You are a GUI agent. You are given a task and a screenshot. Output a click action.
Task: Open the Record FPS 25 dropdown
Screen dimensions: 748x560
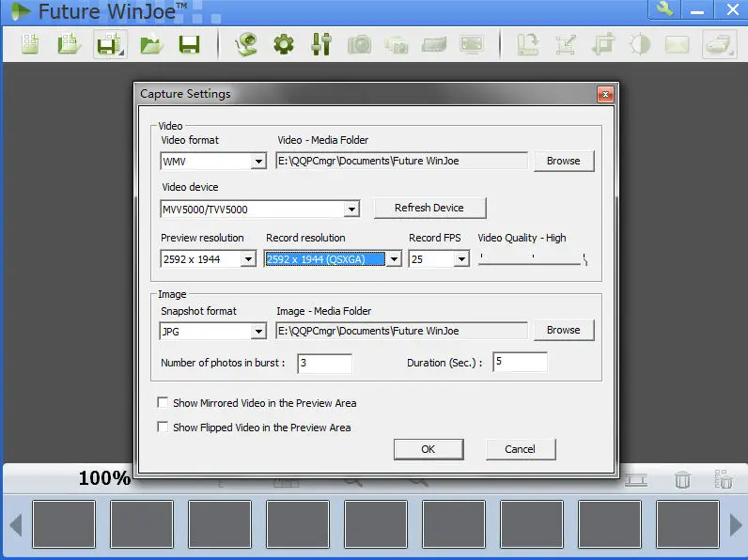click(x=461, y=259)
